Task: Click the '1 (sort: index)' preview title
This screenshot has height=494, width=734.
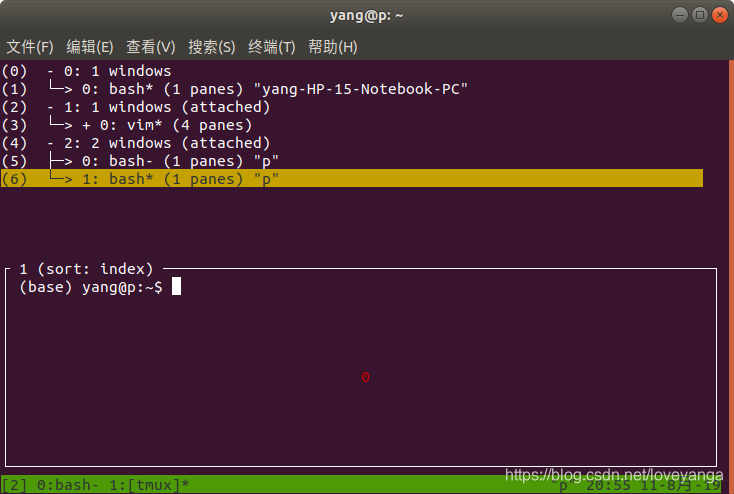Action: tap(86, 269)
